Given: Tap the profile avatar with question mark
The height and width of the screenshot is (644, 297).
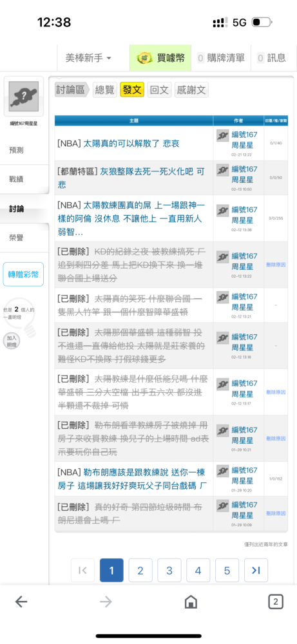Looking at the screenshot, I should (23, 97).
